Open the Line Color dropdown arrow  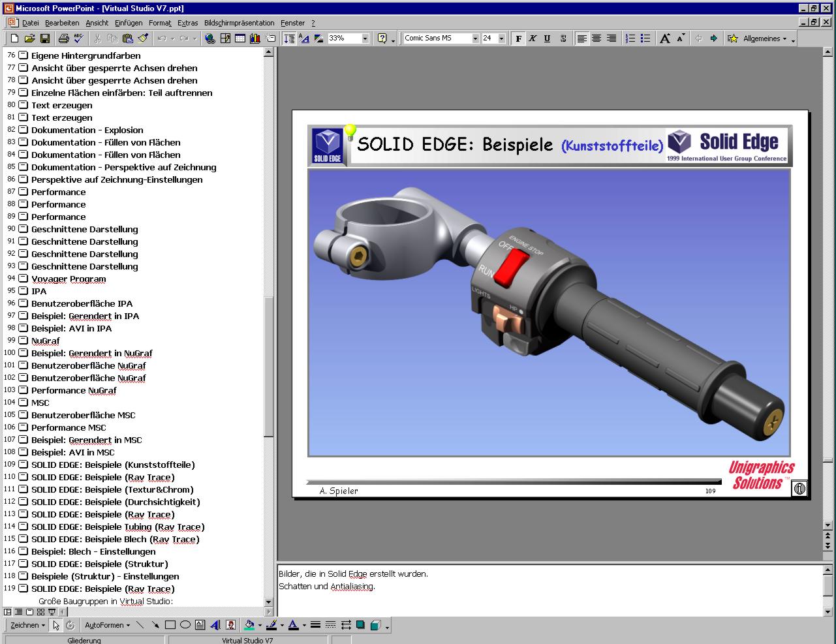(282, 625)
